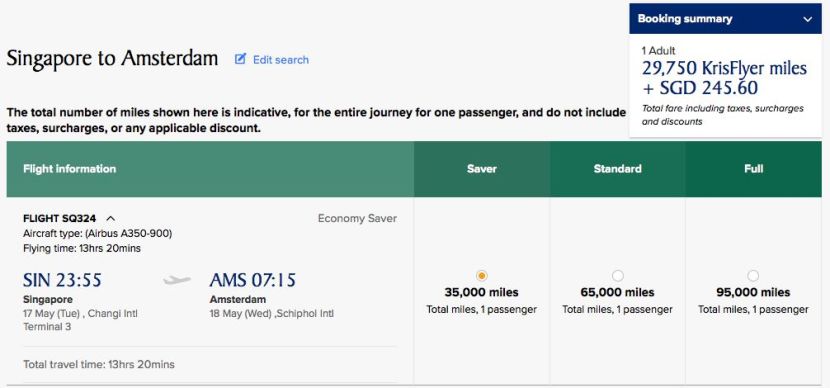Click the Economy Saver label
The height and width of the screenshot is (388, 830).
pyautogui.click(x=357, y=218)
